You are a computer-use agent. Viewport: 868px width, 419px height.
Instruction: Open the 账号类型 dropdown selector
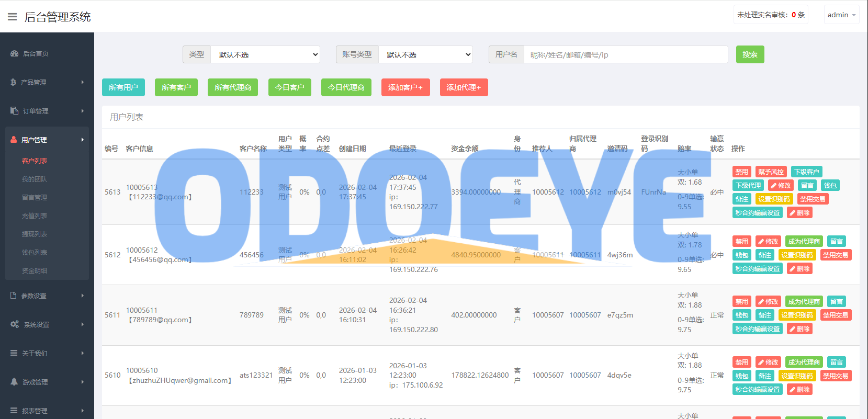pyautogui.click(x=425, y=54)
